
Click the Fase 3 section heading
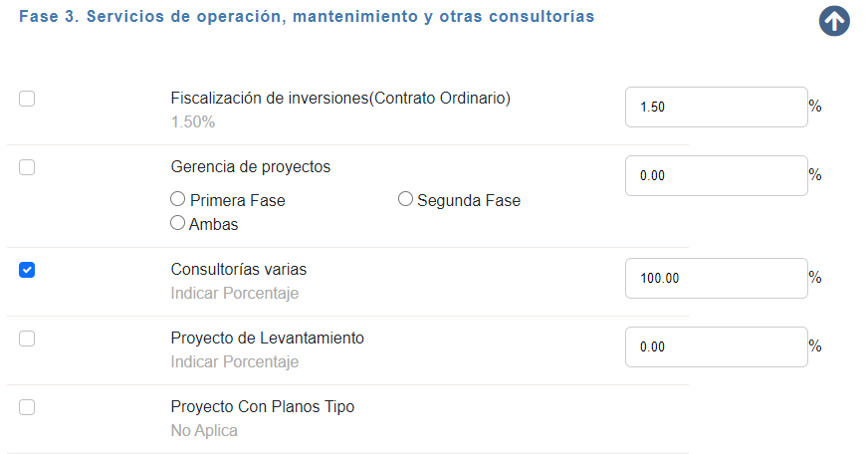pos(307,17)
